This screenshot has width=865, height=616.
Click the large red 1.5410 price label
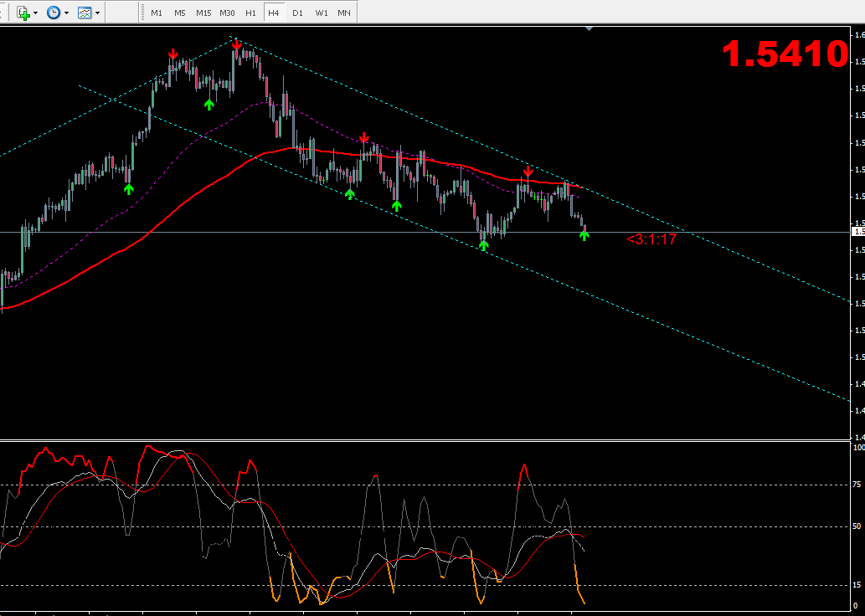(785, 54)
